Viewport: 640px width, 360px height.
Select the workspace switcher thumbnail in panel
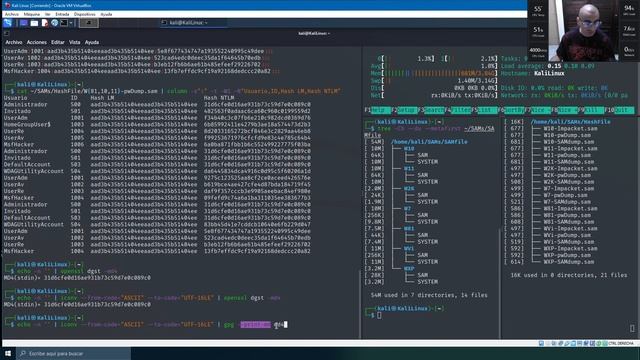[x=89, y=23]
